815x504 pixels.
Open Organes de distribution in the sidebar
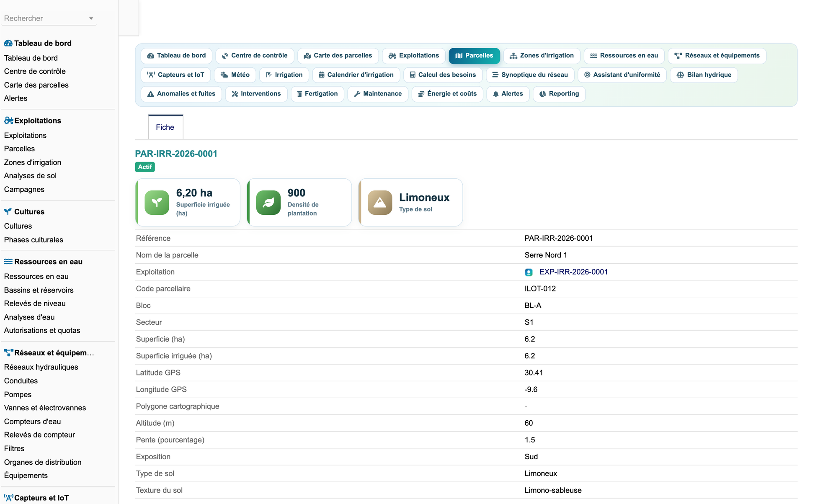[43, 462]
